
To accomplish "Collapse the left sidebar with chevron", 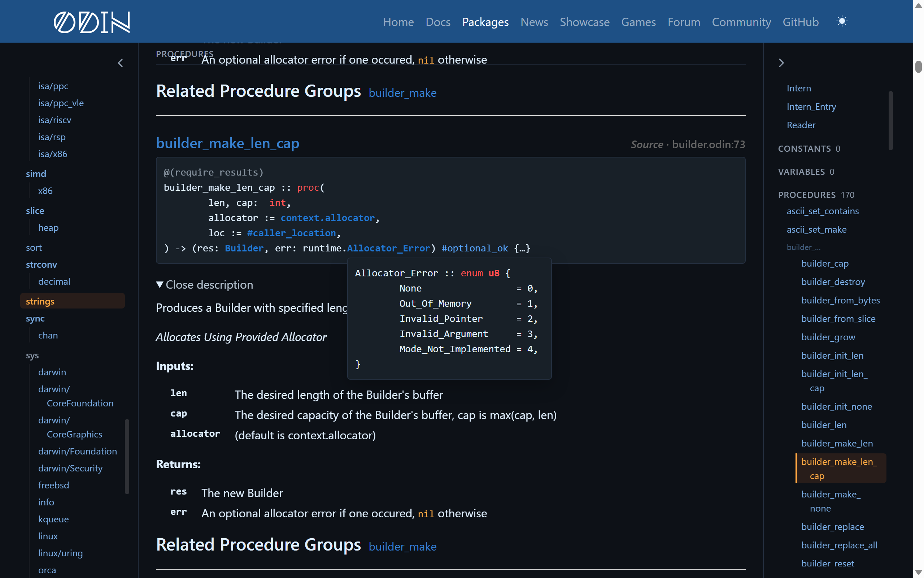I will tap(120, 63).
